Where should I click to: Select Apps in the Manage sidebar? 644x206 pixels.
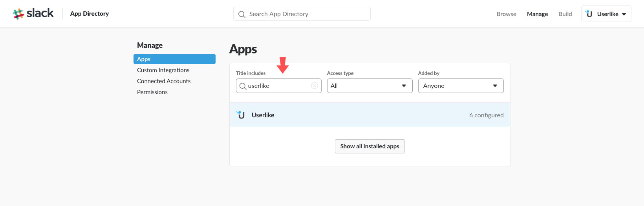[x=174, y=59]
